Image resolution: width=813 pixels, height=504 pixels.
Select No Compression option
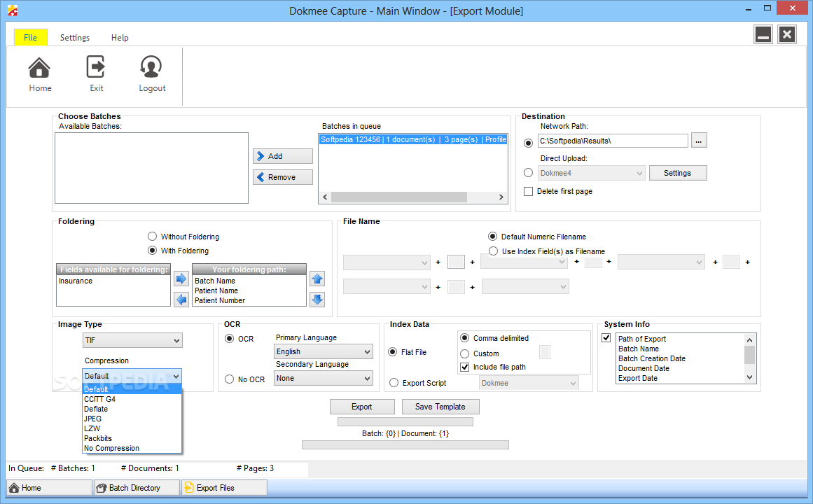132,448
